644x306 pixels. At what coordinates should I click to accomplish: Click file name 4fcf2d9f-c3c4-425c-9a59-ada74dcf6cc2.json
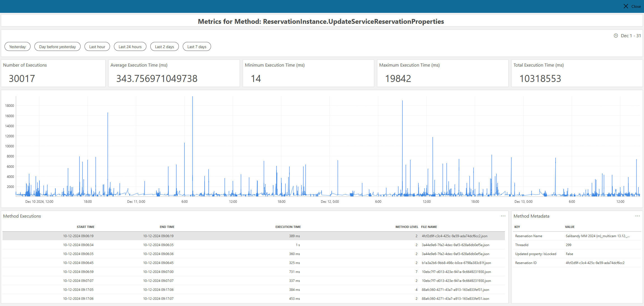(455, 236)
